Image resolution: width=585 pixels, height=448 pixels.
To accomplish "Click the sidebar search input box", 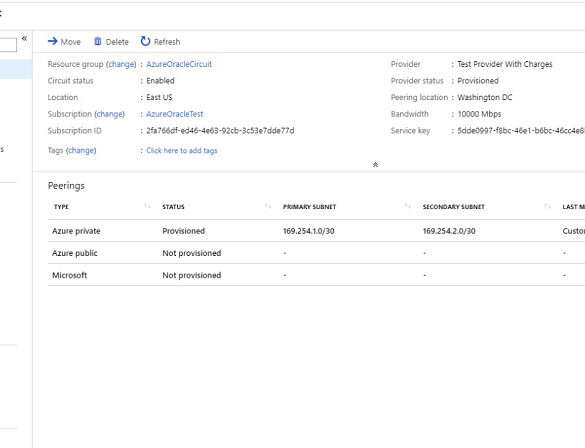I will [x=8, y=45].
